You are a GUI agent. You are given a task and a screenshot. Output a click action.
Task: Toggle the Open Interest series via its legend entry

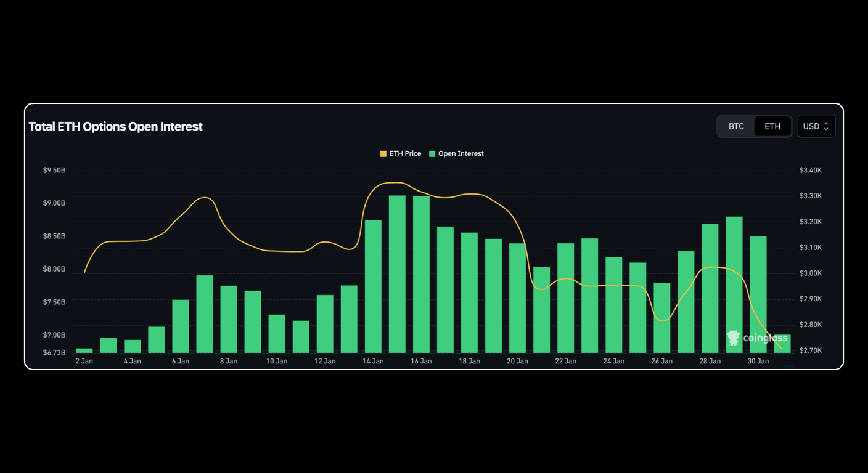coord(459,153)
